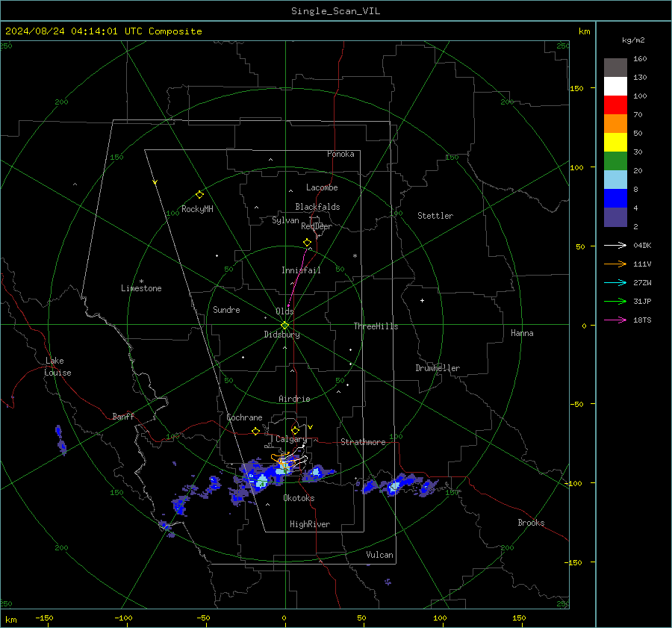Click the yellow diamond marker below RedDeer

[307, 243]
